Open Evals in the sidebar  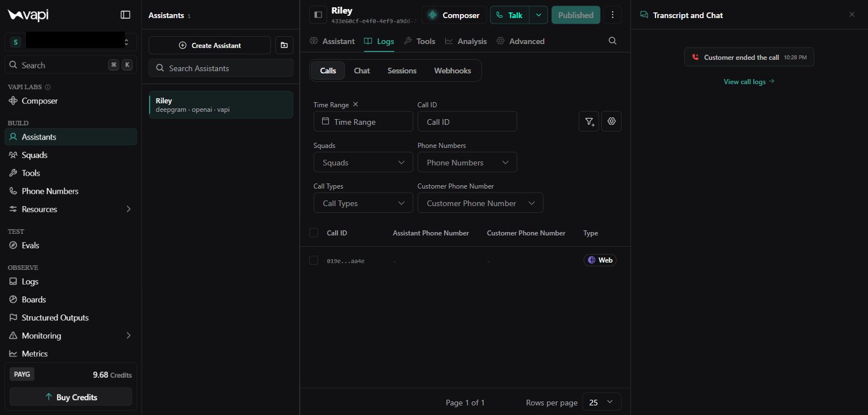(x=71, y=245)
